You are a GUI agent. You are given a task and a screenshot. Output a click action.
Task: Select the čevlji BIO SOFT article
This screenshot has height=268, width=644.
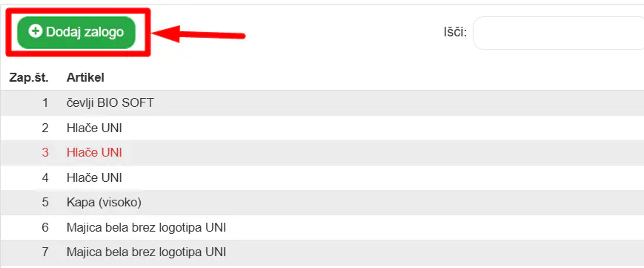coord(110,102)
